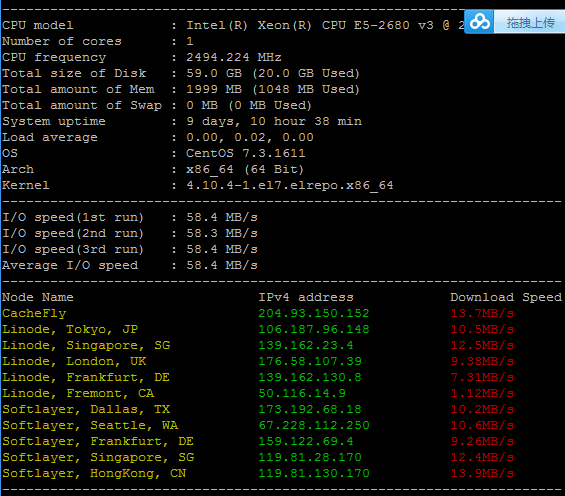565x496 pixels.
Task: Click IP address 159.122.69.4
Action: 306,441
